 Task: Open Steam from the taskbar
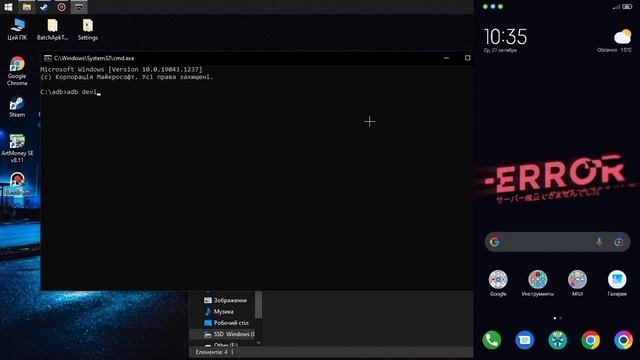[44, 7]
